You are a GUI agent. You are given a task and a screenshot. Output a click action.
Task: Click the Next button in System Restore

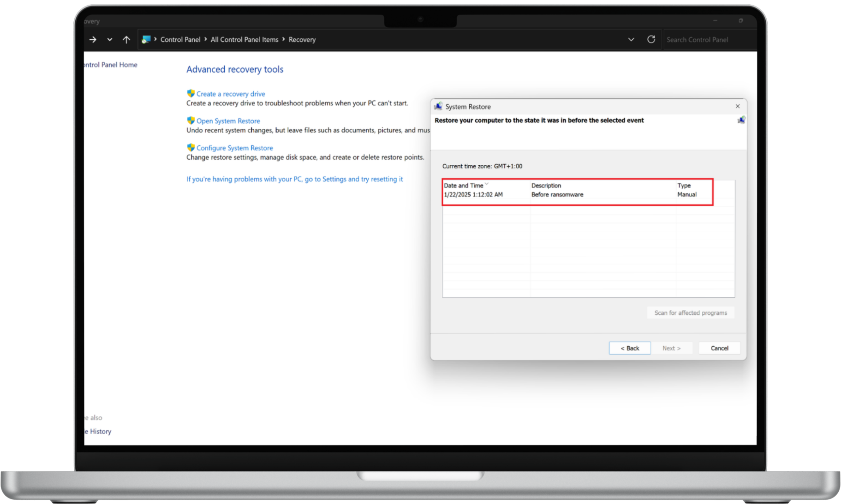point(671,348)
